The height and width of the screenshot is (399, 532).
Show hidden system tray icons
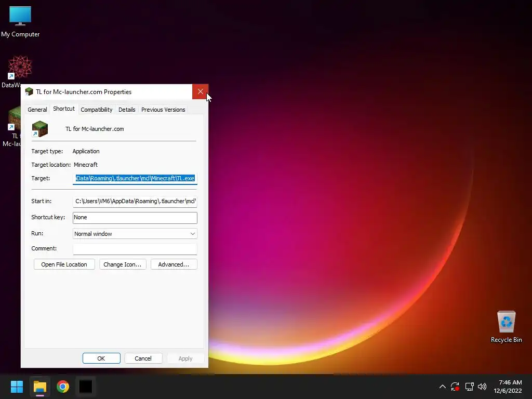point(443,387)
